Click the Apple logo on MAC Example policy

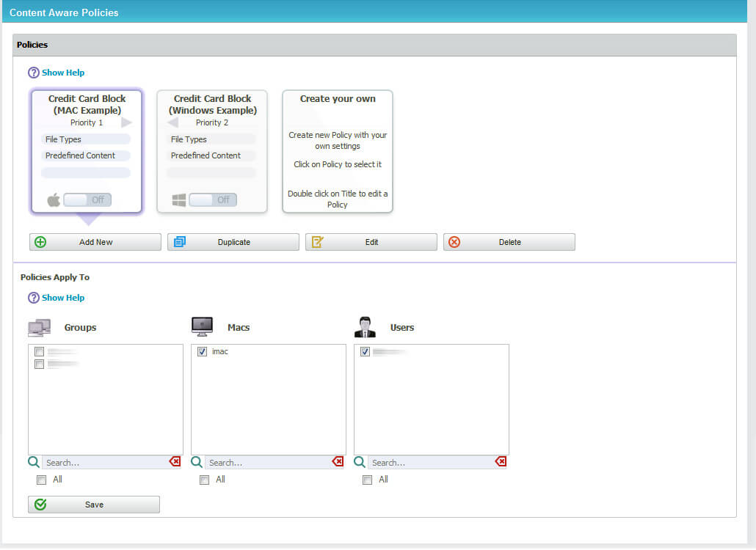pos(54,199)
